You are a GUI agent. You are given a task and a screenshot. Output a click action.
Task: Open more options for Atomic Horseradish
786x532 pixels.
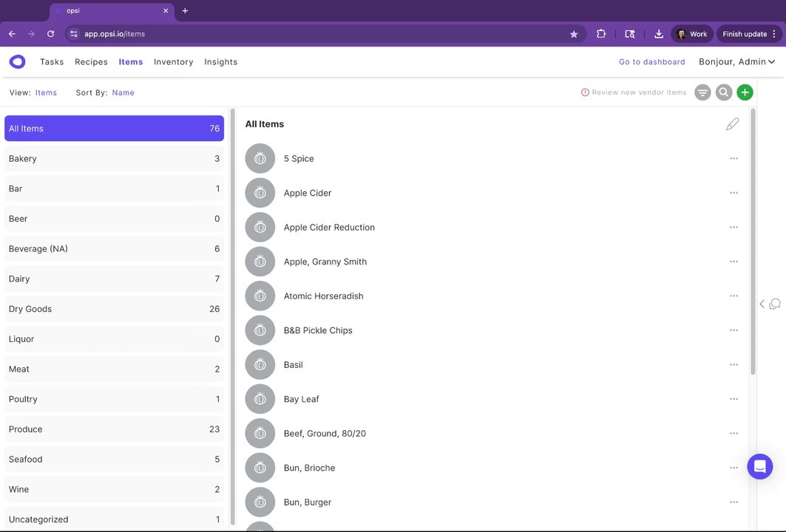click(734, 296)
